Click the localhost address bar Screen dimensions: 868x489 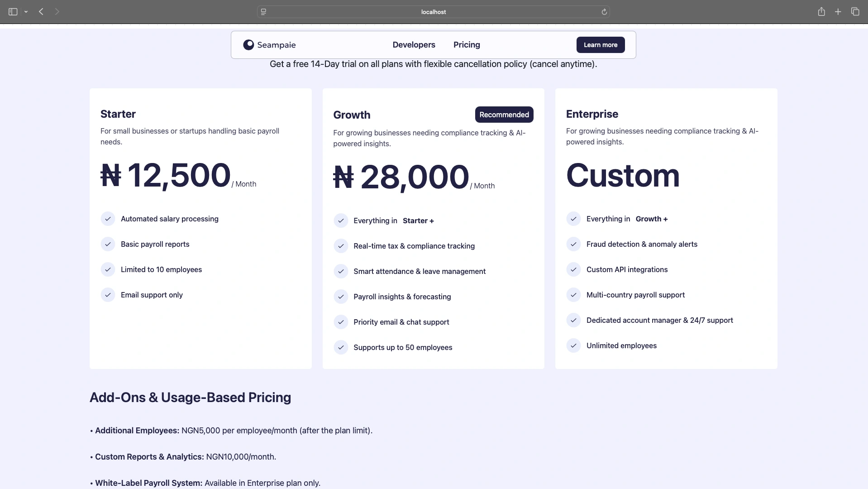click(433, 12)
